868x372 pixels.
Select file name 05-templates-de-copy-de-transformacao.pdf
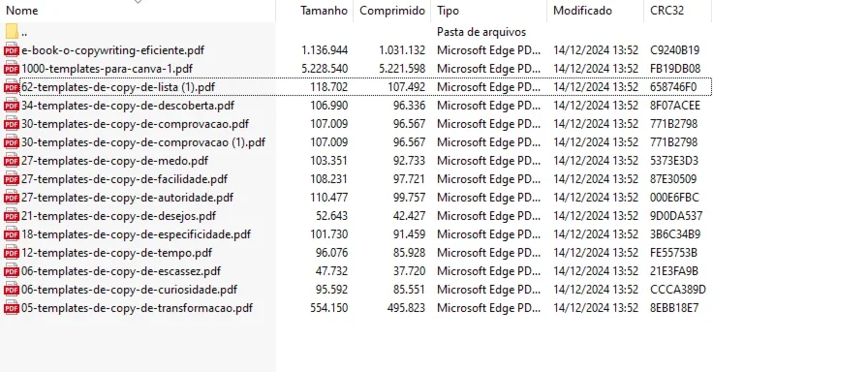(x=138, y=308)
